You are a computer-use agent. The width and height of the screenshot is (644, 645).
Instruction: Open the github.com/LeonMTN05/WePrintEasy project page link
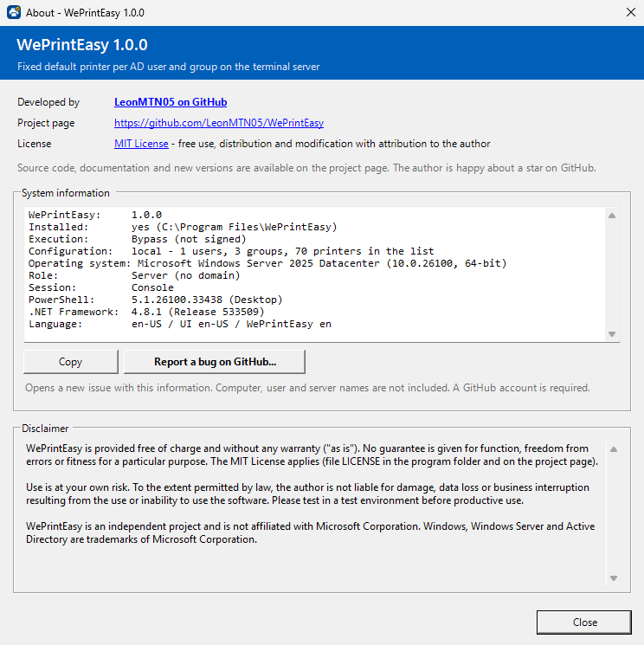point(219,123)
